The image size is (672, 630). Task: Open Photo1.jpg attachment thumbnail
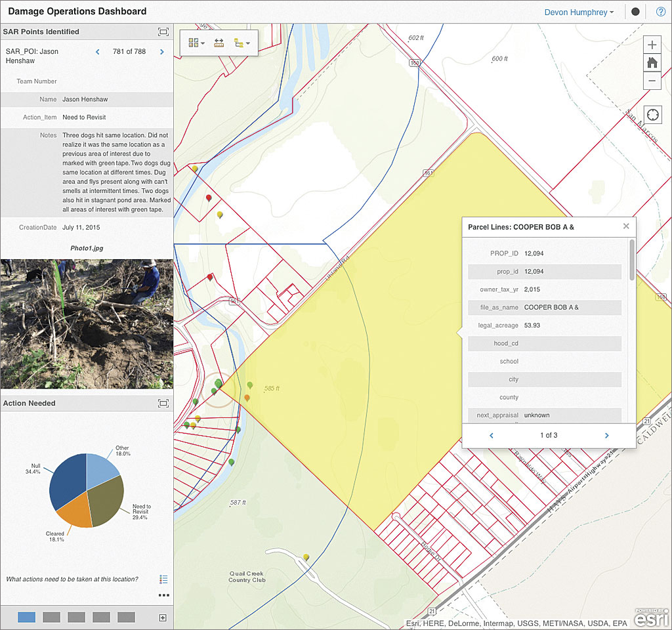87,324
